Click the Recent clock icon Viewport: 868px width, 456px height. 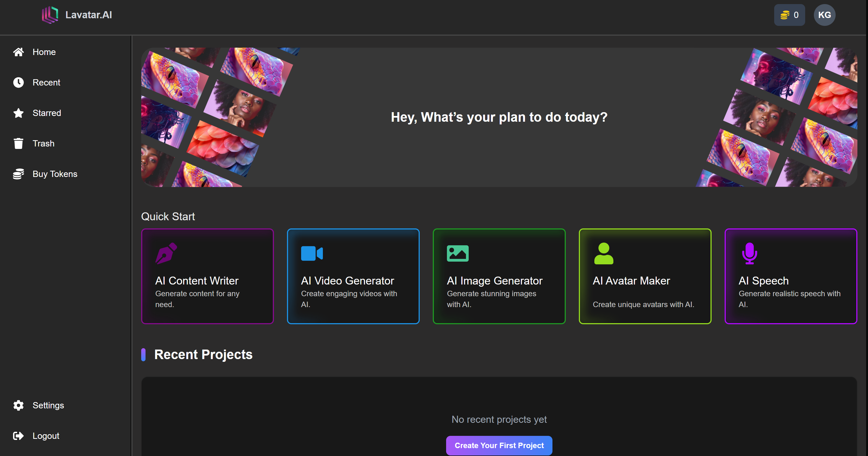[18, 82]
